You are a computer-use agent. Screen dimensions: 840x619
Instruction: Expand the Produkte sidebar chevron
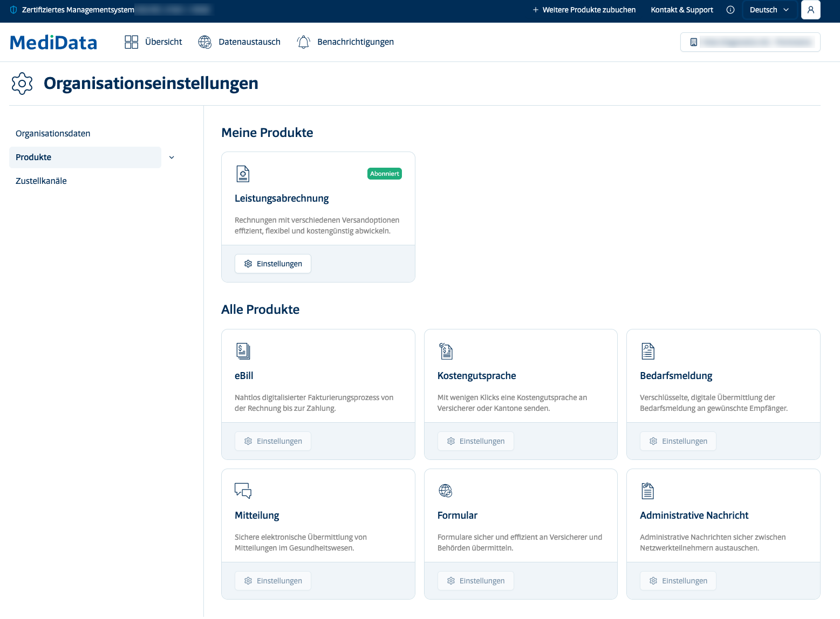[172, 157]
